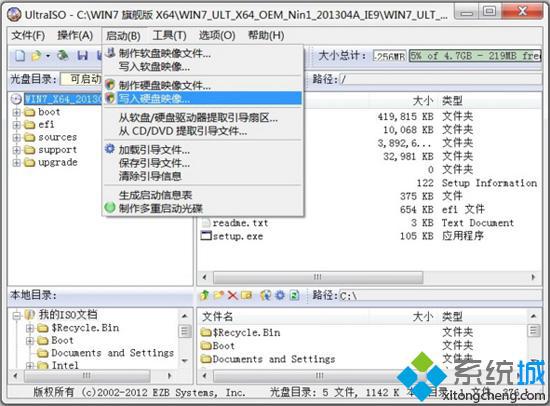Open the 工具(T) menu
The height and width of the screenshot is (406, 550).
(x=169, y=35)
